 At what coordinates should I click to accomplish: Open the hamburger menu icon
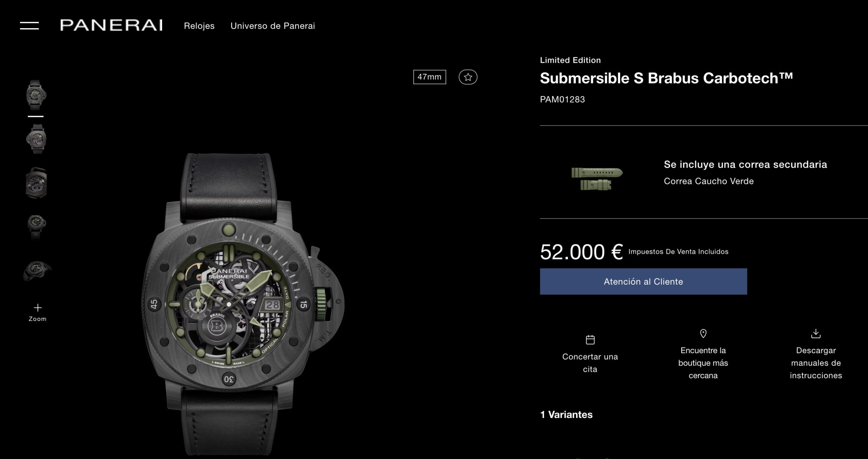29,26
